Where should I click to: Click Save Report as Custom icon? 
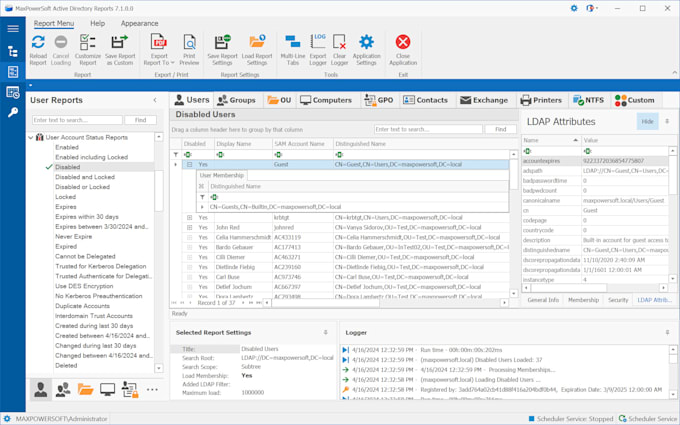point(120,42)
